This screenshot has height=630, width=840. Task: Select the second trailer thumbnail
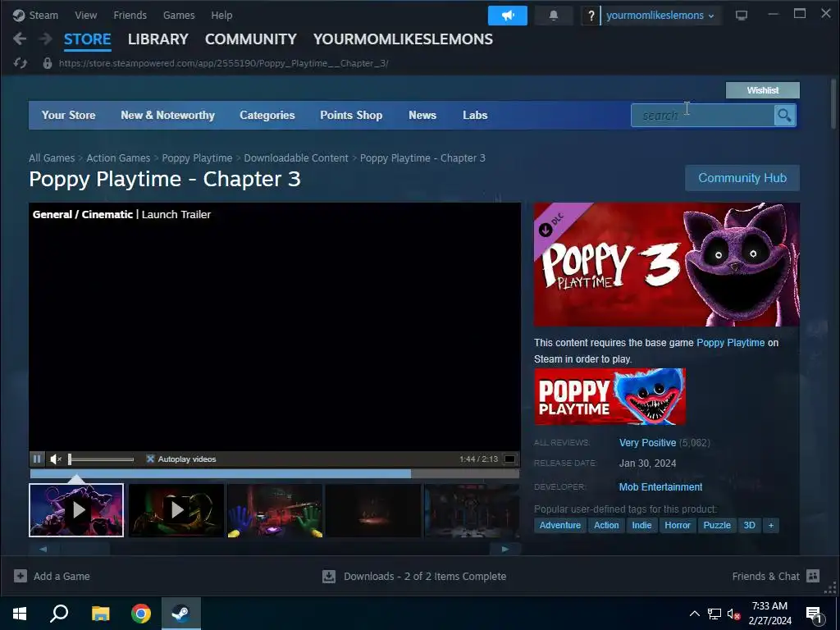pyautogui.click(x=176, y=510)
